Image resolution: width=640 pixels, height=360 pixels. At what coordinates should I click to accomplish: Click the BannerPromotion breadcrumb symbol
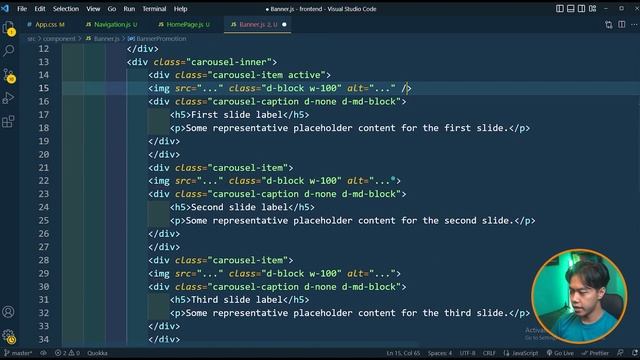157,39
